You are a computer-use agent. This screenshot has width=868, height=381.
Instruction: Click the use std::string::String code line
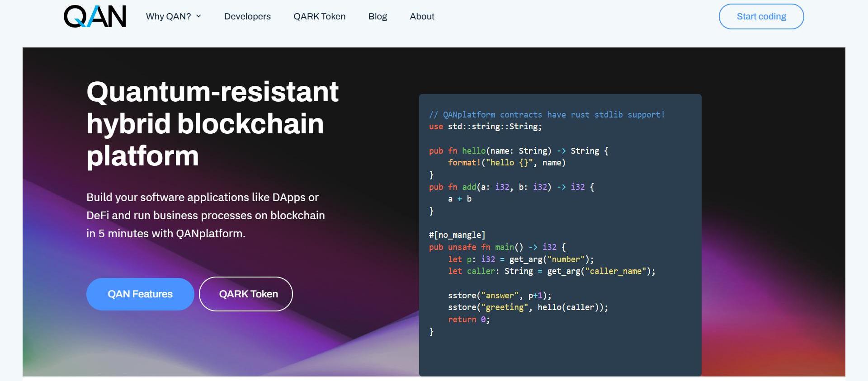click(485, 127)
